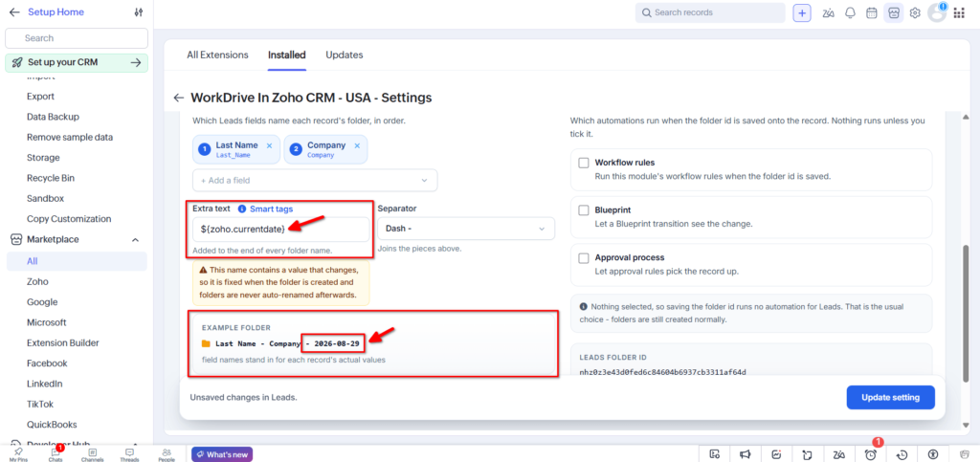
Task: Open Channels in bottom bar
Action: point(93,454)
